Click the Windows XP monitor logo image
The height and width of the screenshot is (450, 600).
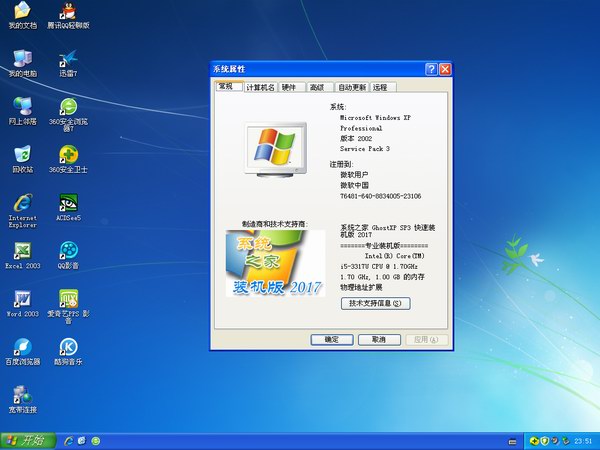click(x=276, y=150)
